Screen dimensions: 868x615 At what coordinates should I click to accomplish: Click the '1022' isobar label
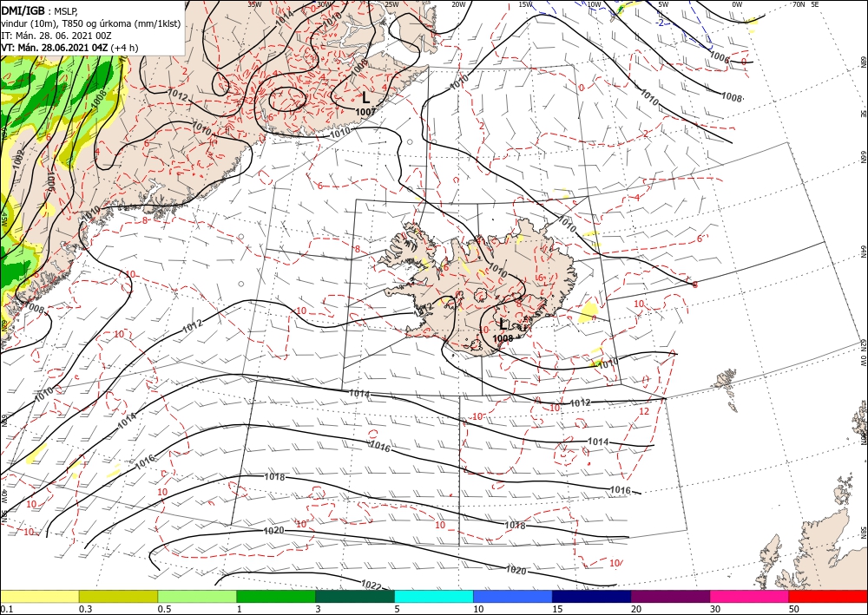[x=372, y=585]
